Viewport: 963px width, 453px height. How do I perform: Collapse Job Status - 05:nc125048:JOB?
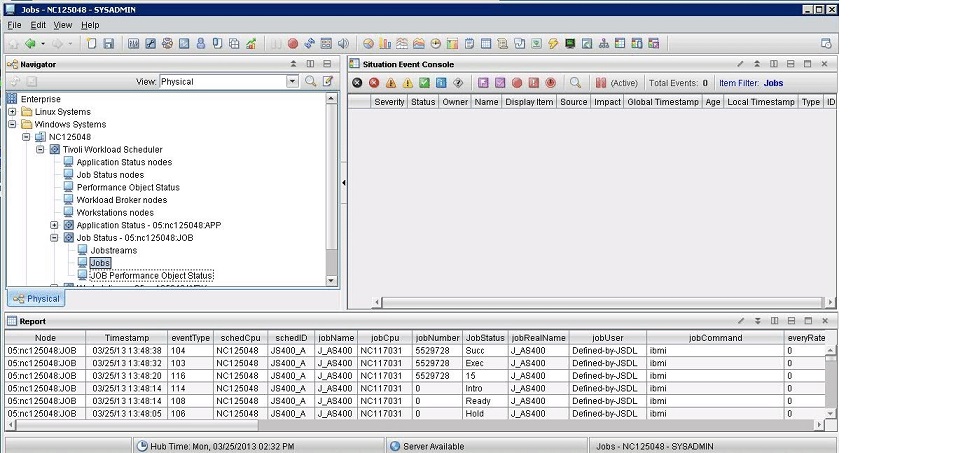coord(54,238)
